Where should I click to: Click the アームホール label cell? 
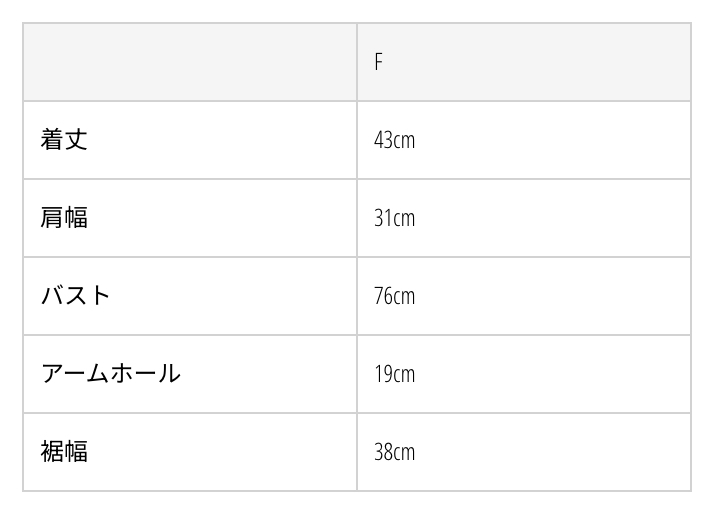point(110,373)
